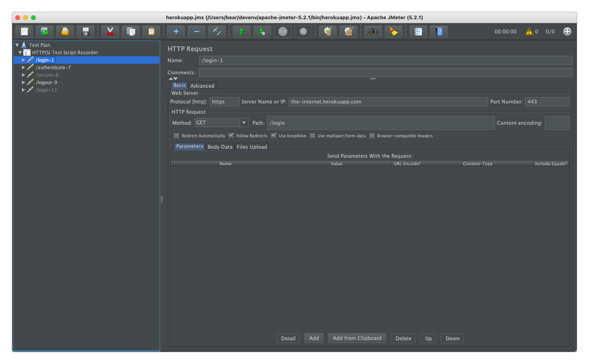The width and height of the screenshot is (589, 364).
Task: Click the Stop test icon
Action: tap(282, 31)
